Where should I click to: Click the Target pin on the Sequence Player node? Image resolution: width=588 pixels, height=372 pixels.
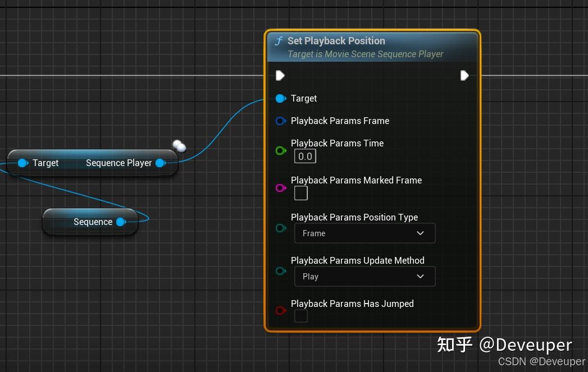click(x=23, y=163)
